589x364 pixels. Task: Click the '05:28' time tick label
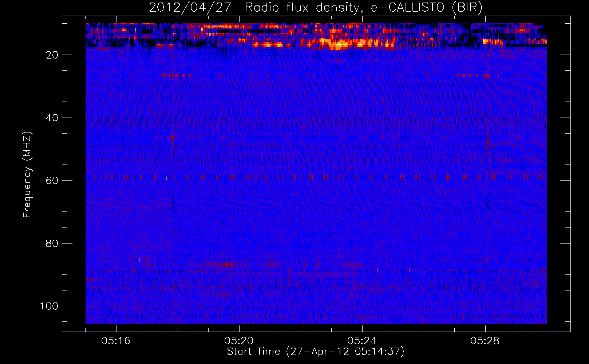(x=485, y=341)
